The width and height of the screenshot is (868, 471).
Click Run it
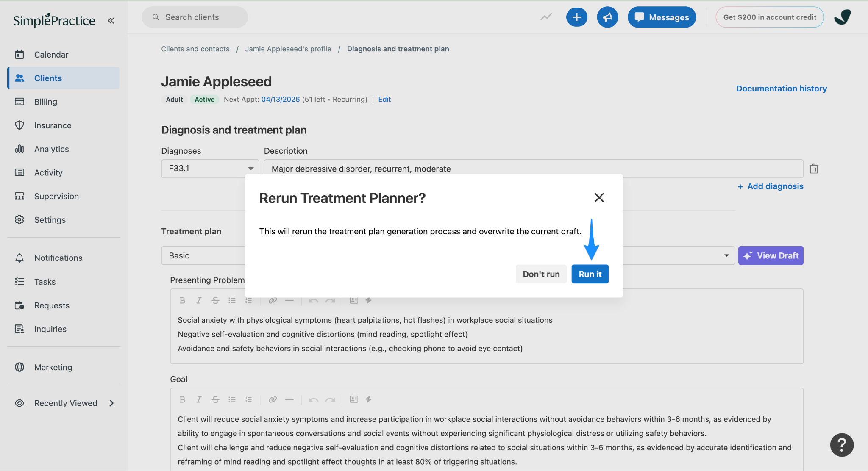[590, 274]
